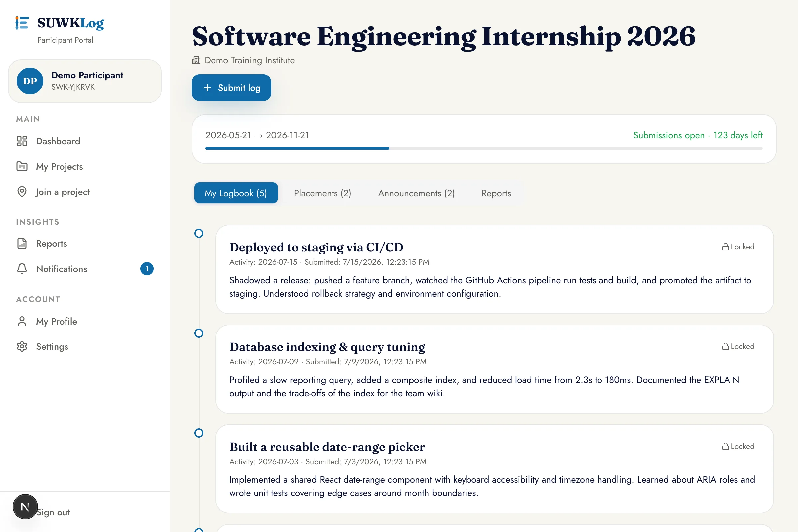Click the My Projects folder icon
The height and width of the screenshot is (532, 798).
coord(22,166)
